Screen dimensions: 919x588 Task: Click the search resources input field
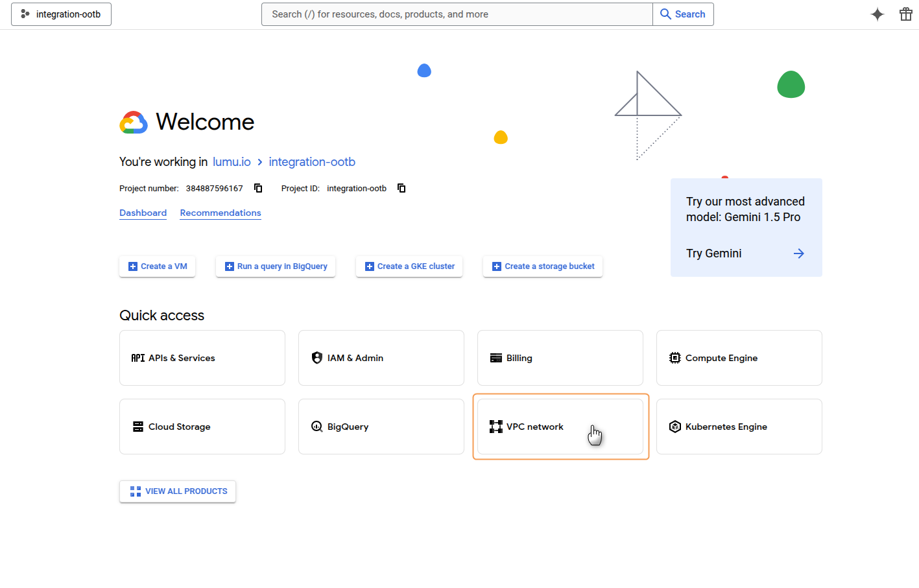pyautogui.click(x=457, y=14)
